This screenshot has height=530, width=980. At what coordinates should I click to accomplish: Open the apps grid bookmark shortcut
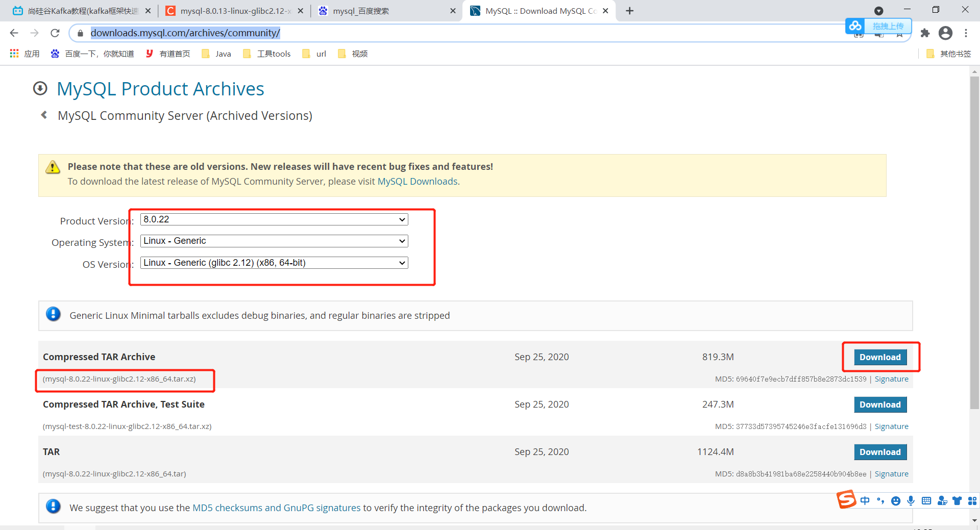click(14, 54)
